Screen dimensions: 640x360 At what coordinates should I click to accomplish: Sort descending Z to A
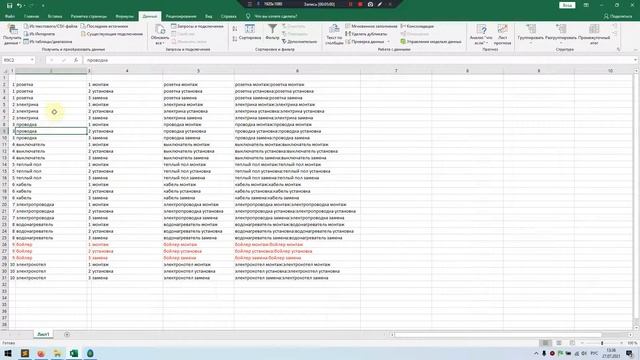pyautogui.click(x=235, y=39)
